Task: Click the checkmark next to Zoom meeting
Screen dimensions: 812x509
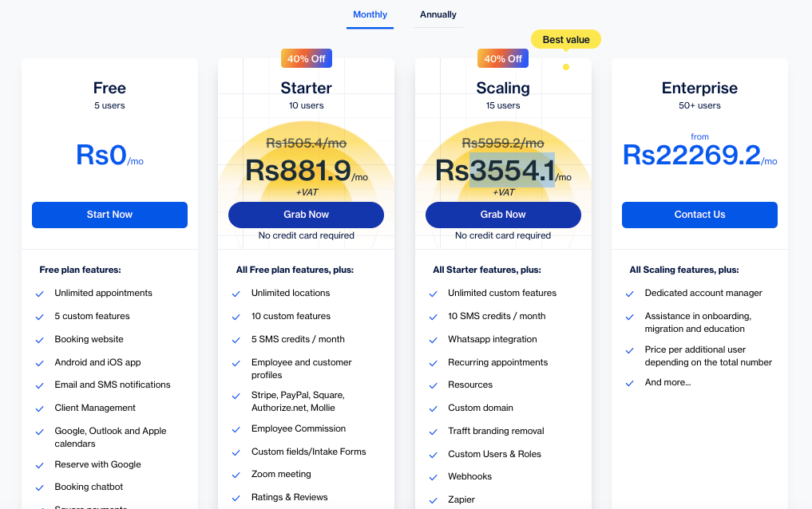Action: click(236, 475)
